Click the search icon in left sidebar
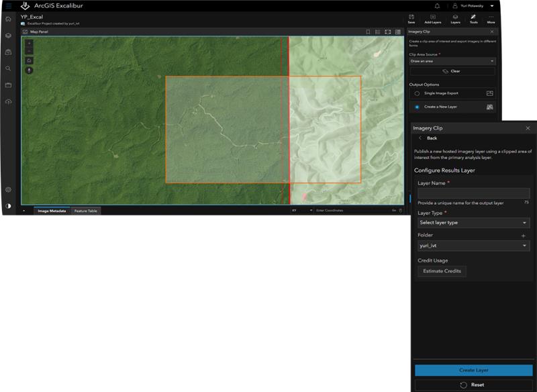537x392 pixels. coord(8,68)
